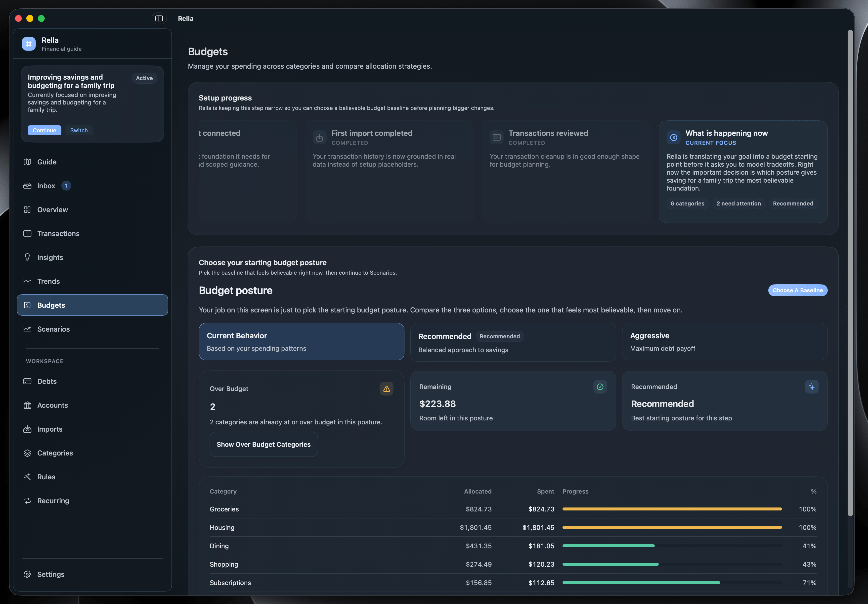Image resolution: width=868 pixels, height=604 pixels.
Task: Click the Remaining checkmark circle icon
Action: [x=600, y=387]
